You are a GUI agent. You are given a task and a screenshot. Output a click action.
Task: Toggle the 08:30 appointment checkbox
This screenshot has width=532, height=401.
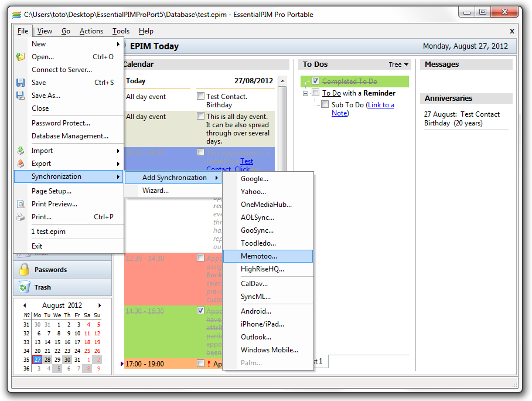pos(200,152)
